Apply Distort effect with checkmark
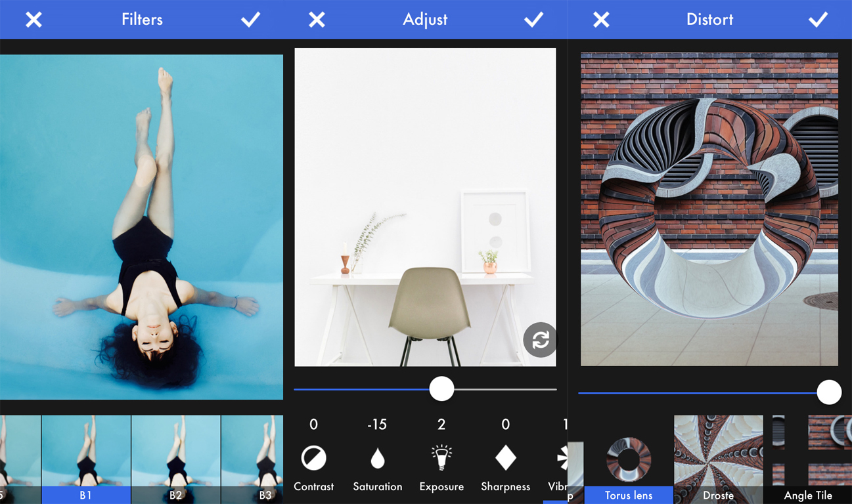Viewport: 852px width, 504px height. coord(818,20)
